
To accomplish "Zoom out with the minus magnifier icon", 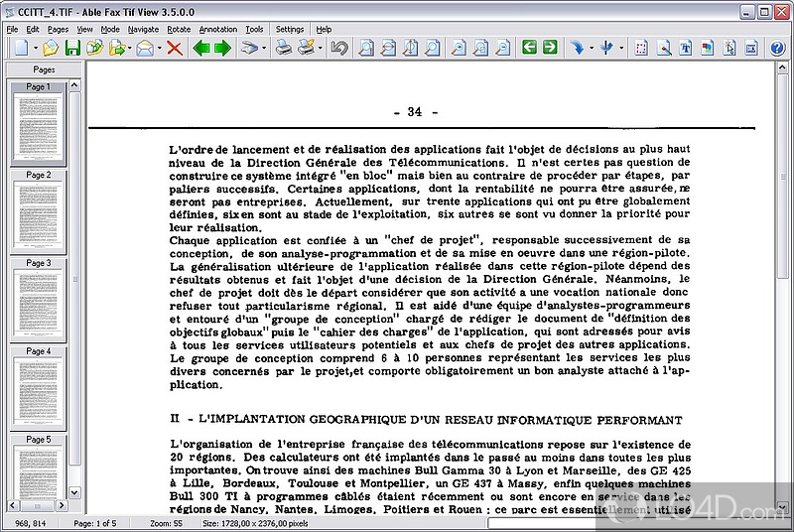I will click(502, 48).
